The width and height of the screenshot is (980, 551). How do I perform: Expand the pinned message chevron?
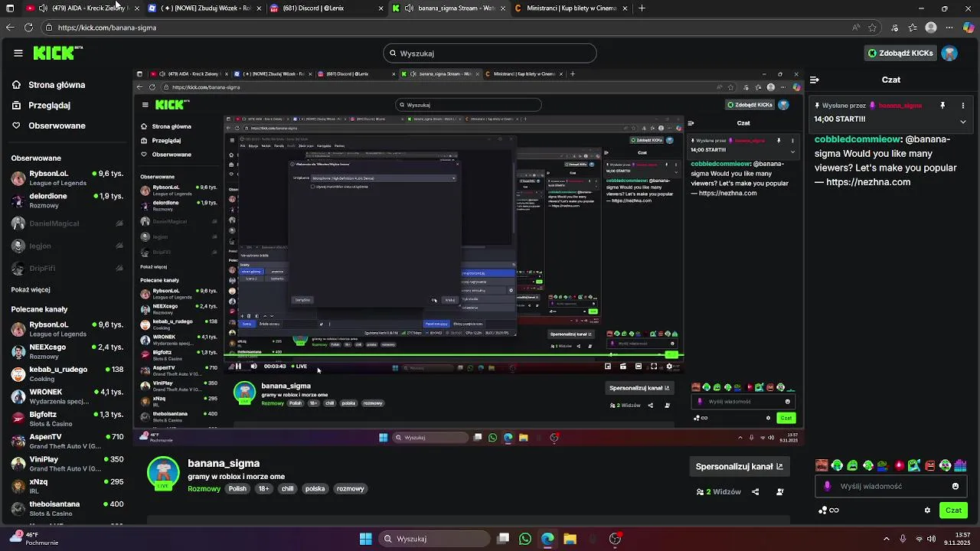coord(963,122)
